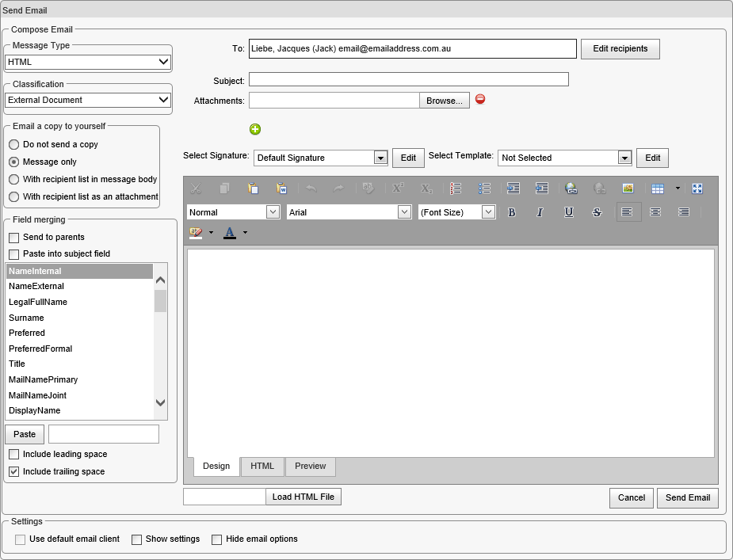This screenshot has width=733, height=560.
Task: Select 'Message only' radio button
Action: (x=14, y=162)
